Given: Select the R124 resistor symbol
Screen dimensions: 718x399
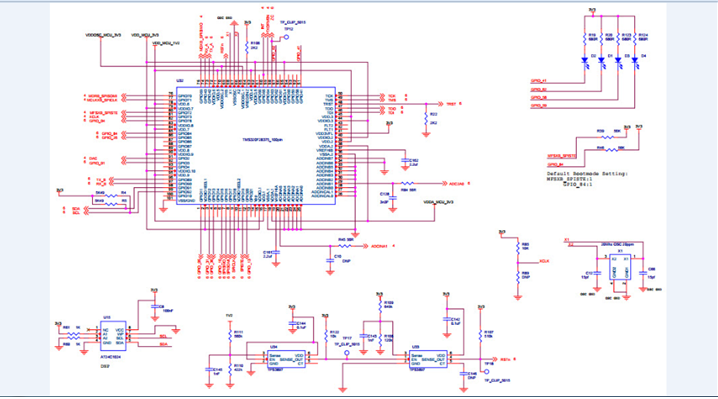Looking at the screenshot, I should (x=635, y=39).
